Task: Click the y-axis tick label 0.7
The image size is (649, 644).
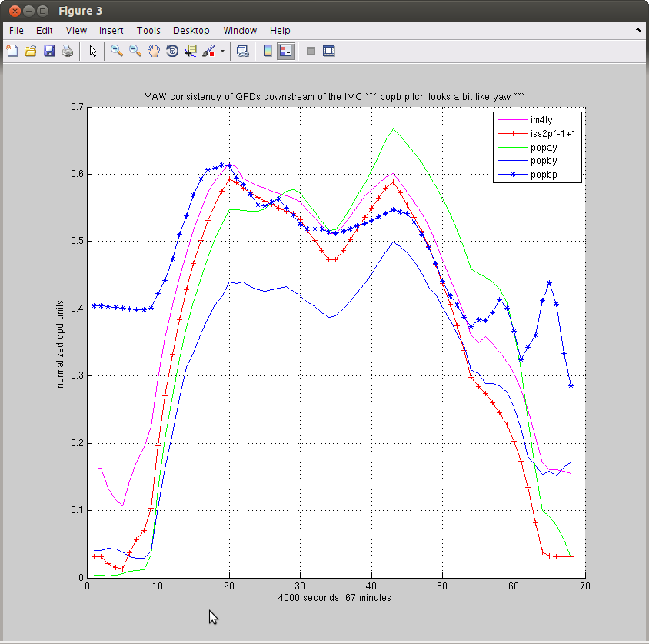Action: [77, 107]
